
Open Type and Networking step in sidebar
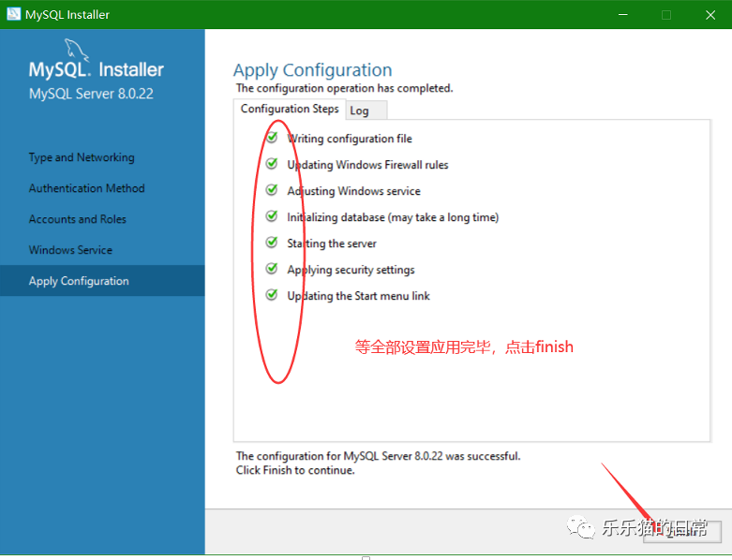click(82, 157)
